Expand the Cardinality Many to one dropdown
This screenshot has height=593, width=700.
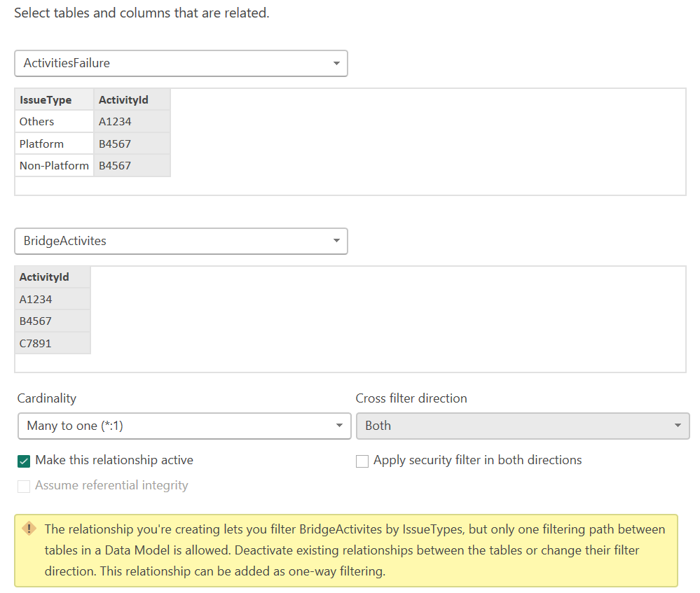pyautogui.click(x=184, y=426)
